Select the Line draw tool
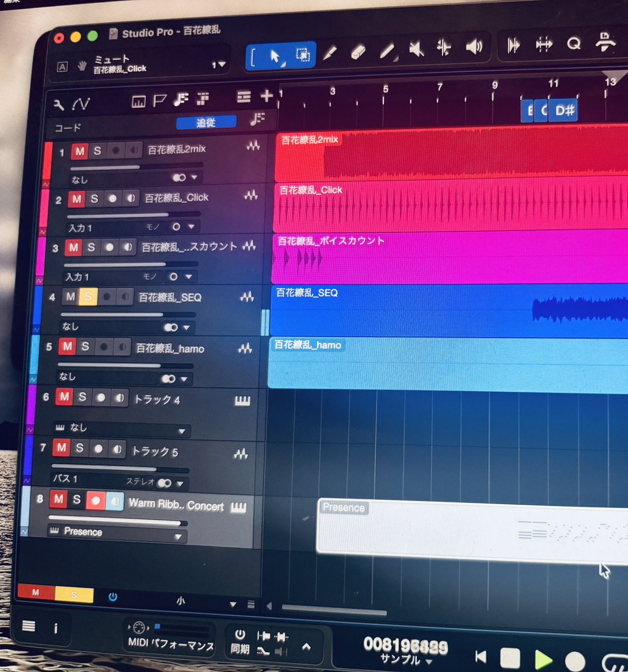This screenshot has height=672, width=628. 387,51
